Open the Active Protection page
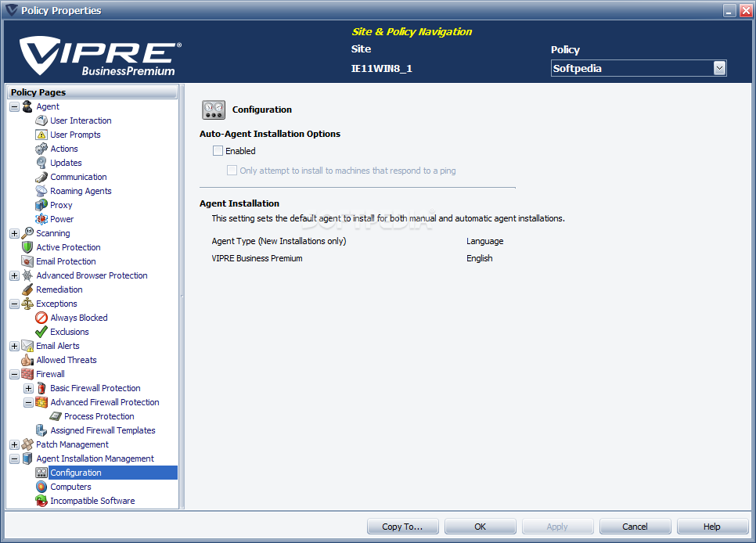Screen dimensions: 756x543 click(68, 247)
